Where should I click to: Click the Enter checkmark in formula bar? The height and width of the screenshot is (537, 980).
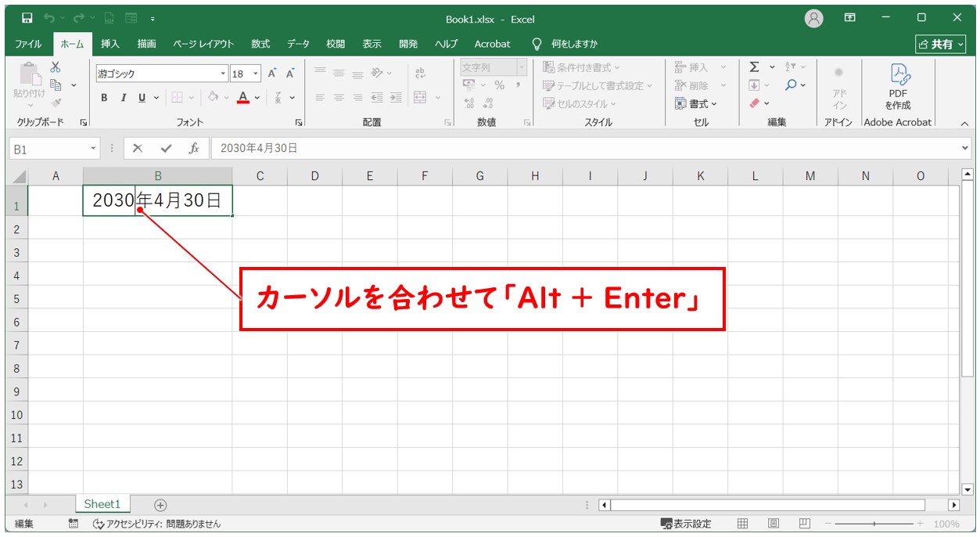coord(165,148)
